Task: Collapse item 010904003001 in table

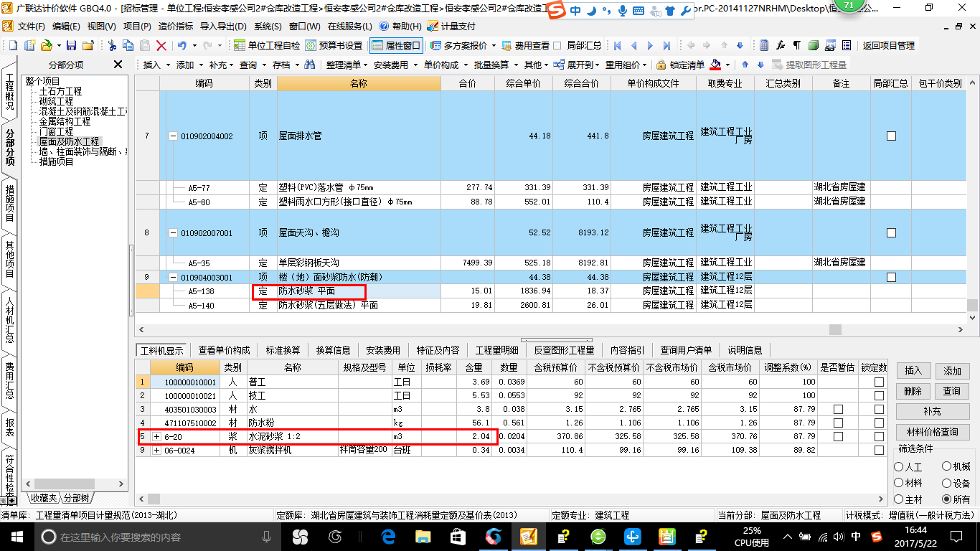Action: pos(173,277)
